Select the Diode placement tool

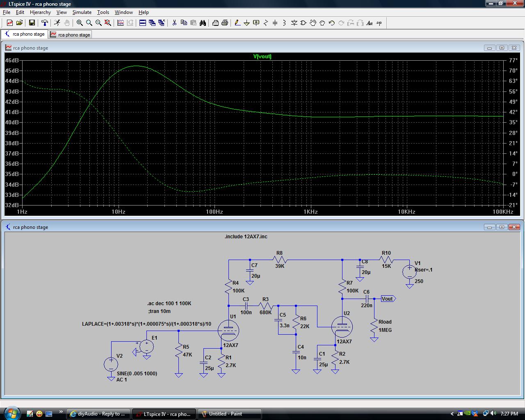[294, 23]
